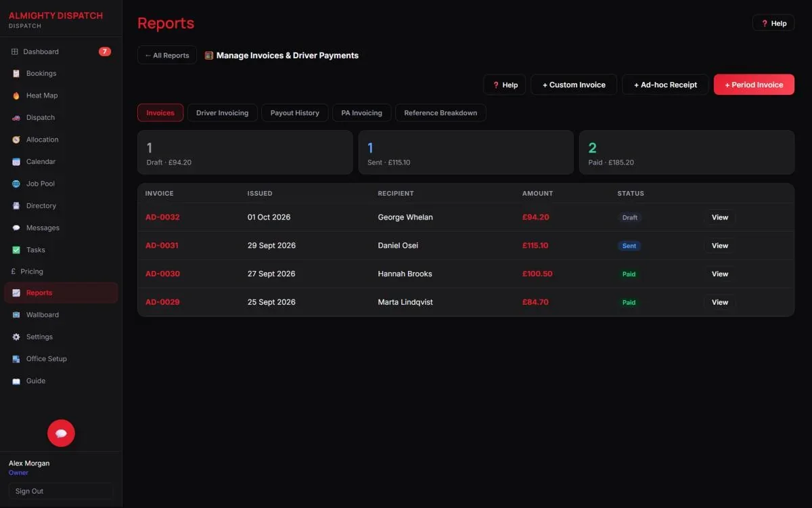Open the red floating chat bubble
The image size is (812, 508).
point(61,433)
